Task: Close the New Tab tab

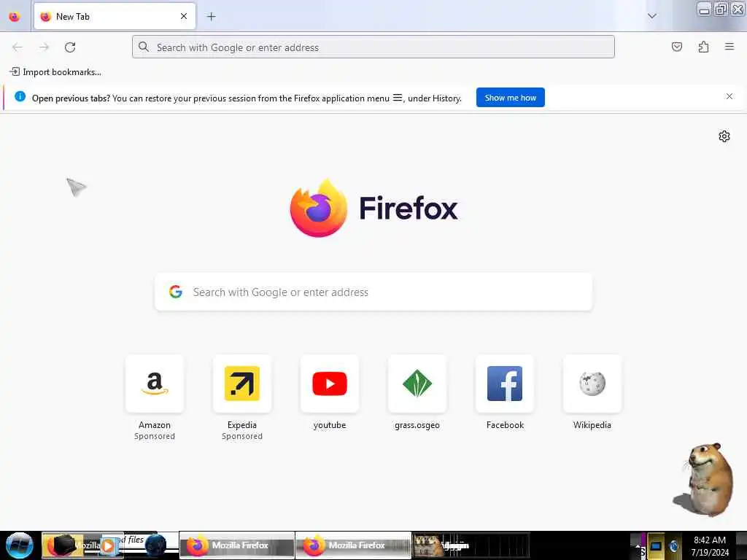Action: click(184, 17)
